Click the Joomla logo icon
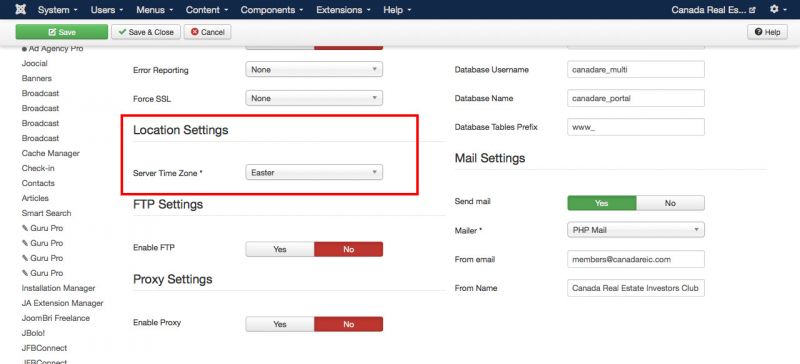The image size is (800, 364). tap(21, 10)
